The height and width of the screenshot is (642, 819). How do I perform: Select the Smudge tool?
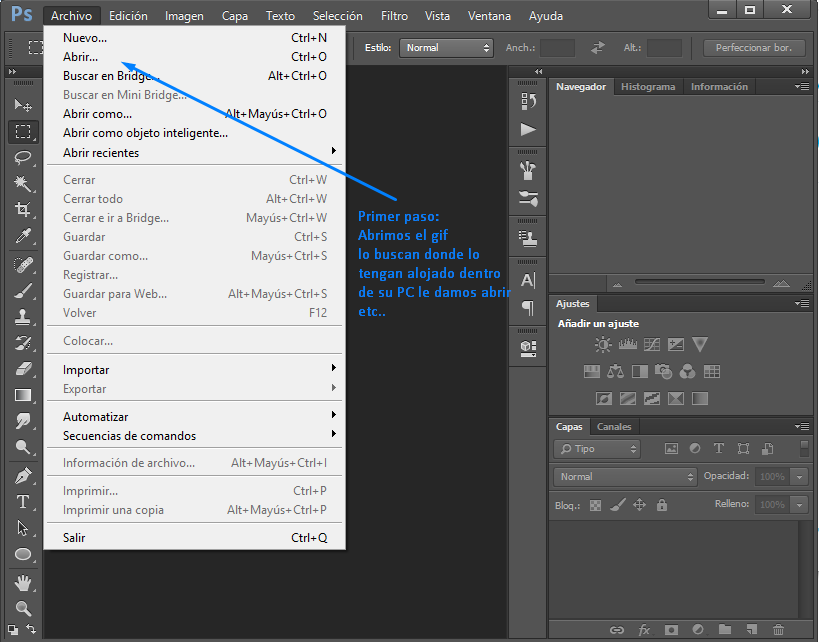22,421
